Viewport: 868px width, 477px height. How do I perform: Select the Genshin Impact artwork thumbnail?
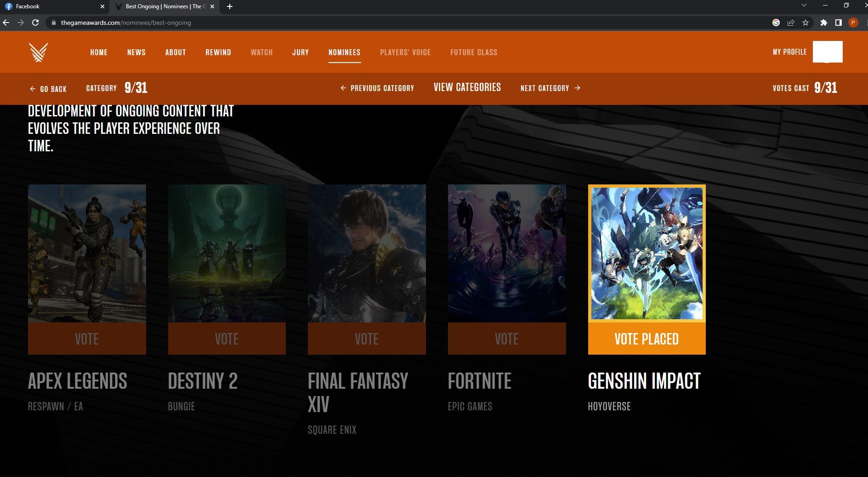tap(647, 253)
